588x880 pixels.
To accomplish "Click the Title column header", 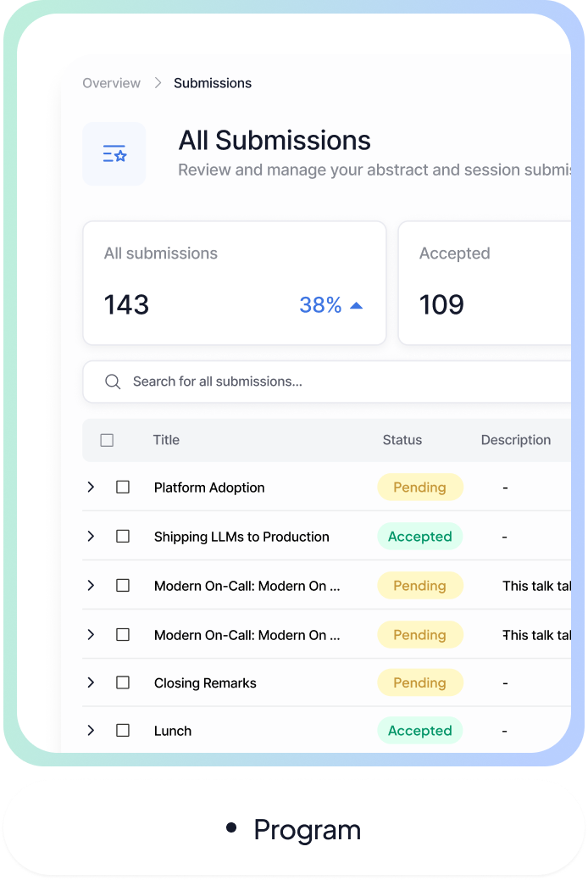I will (166, 440).
